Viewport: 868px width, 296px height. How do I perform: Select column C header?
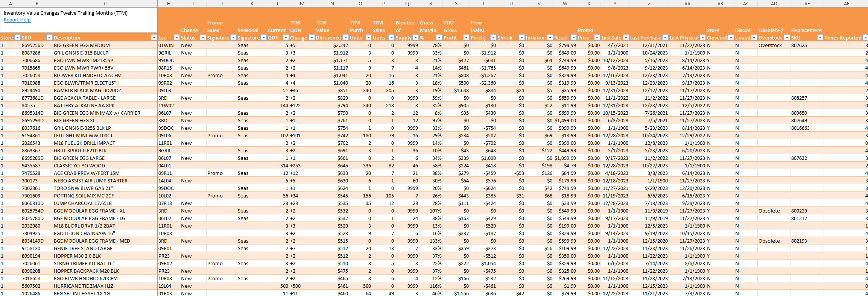tap(105, 3)
